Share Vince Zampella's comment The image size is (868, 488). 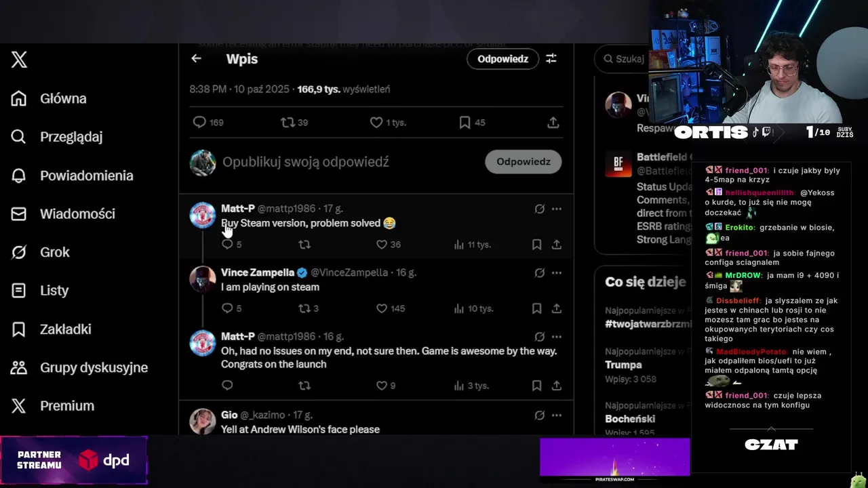(557, 308)
